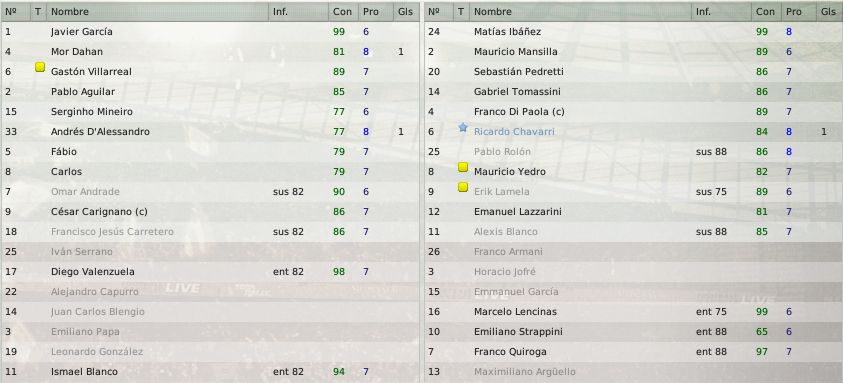Select substitute Emiliano Strappini

633,331
